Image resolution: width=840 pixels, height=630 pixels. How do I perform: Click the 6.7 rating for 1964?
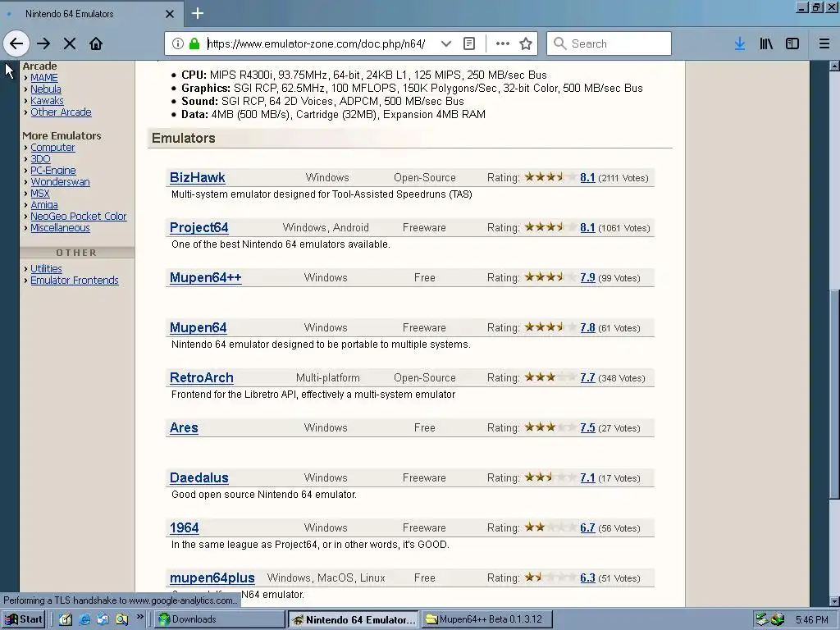click(587, 527)
